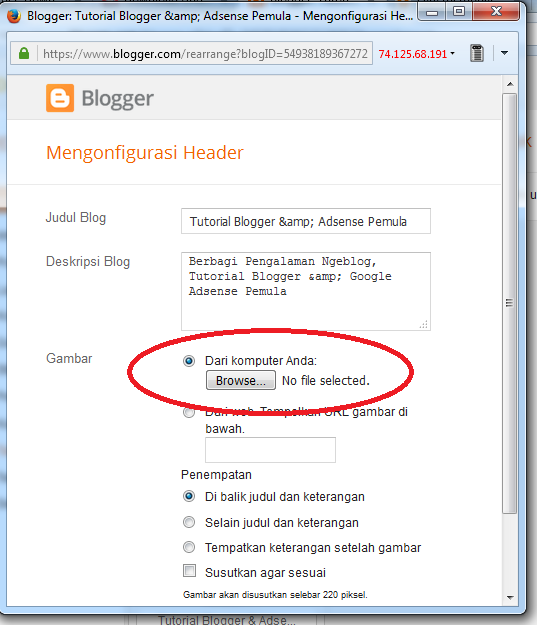Click 'Tutorial Blogger & Adse...' tab in background window
This screenshot has width=537, height=625.
227,620
